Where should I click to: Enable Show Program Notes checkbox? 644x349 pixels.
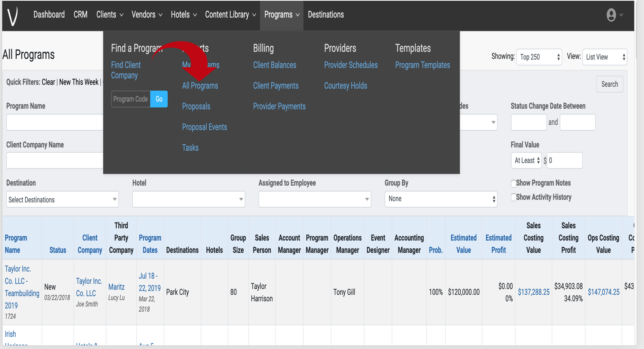tap(513, 183)
